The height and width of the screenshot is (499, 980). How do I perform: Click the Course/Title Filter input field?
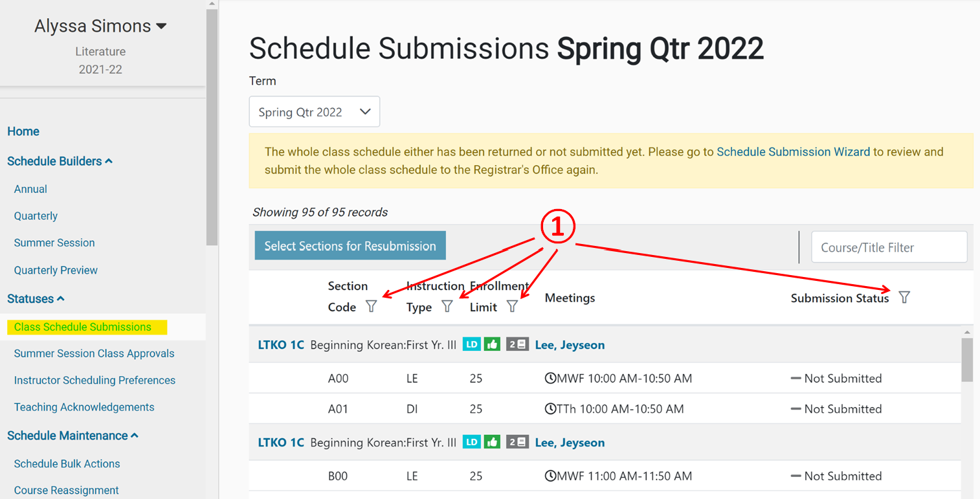(x=889, y=247)
